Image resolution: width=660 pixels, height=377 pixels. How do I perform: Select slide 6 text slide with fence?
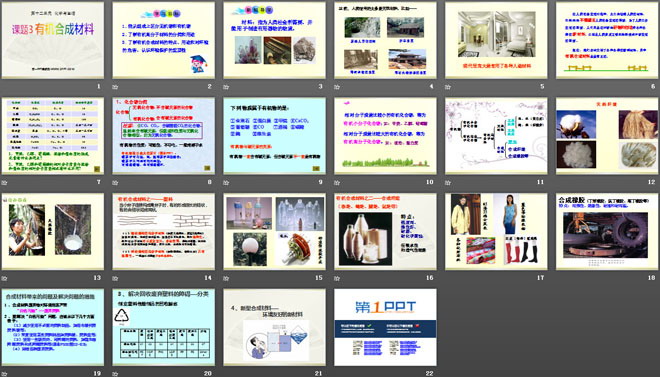607,40
